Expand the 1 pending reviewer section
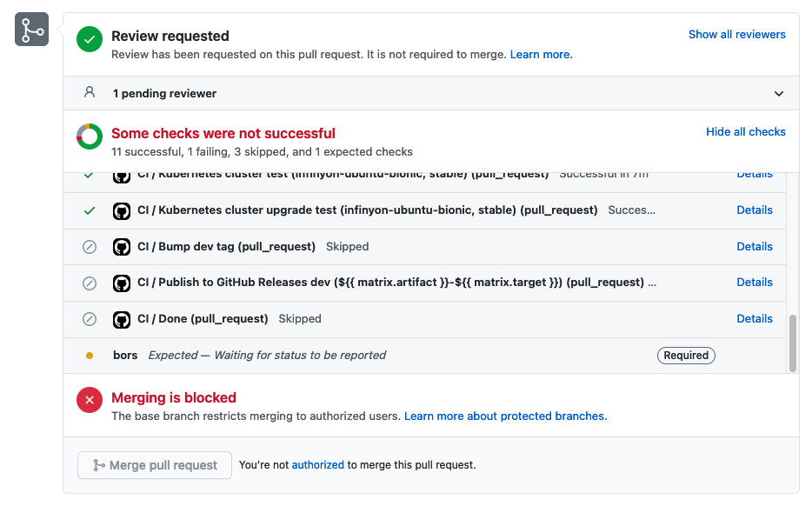Image resolution: width=812 pixels, height=506 pixels. pos(780,93)
